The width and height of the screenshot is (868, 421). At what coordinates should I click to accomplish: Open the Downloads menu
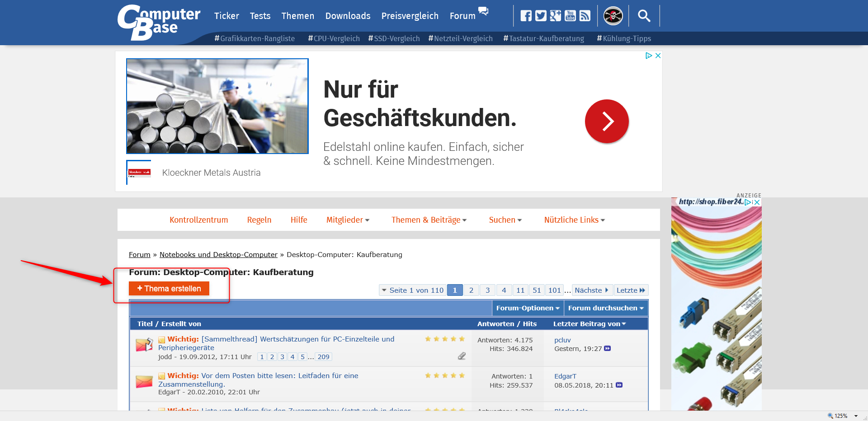348,16
